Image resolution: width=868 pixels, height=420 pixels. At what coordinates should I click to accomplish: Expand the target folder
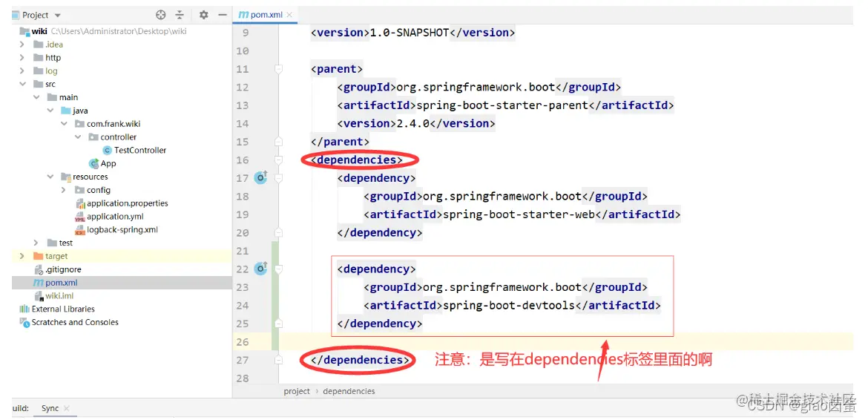(x=22, y=256)
